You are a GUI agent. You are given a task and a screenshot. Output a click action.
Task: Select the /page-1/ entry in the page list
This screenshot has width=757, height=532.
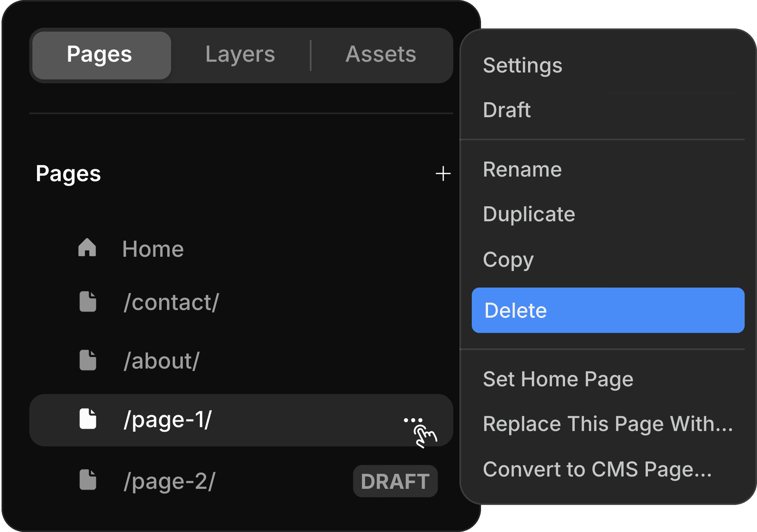(168, 419)
